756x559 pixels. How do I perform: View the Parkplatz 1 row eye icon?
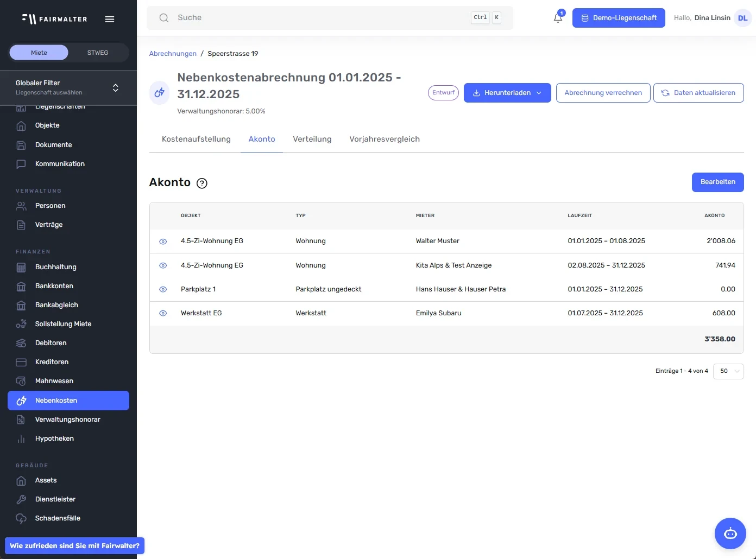pyautogui.click(x=163, y=289)
